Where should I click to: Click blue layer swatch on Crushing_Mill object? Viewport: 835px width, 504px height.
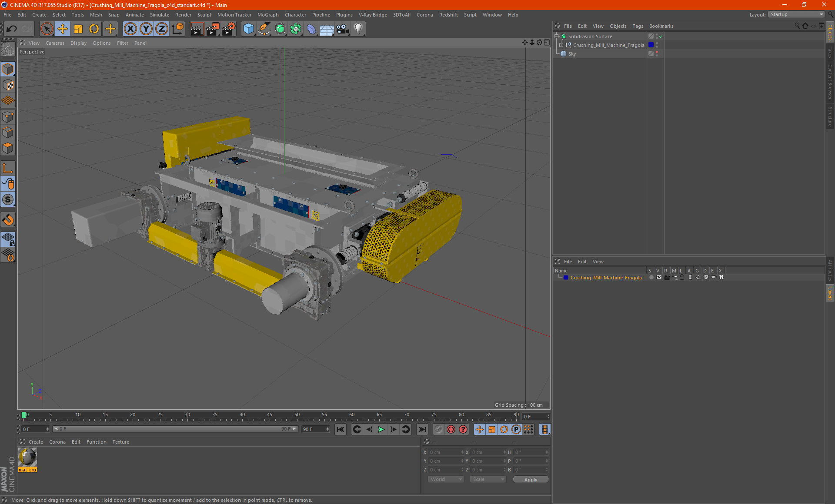pos(651,45)
